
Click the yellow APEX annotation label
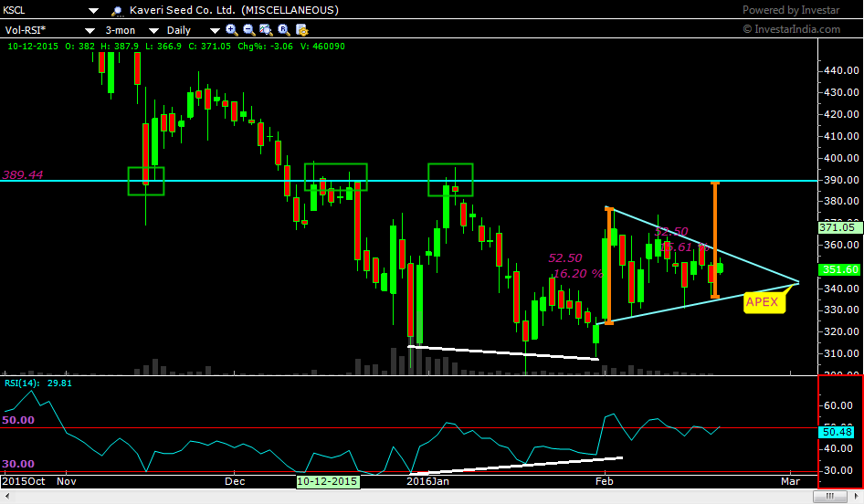(764, 302)
